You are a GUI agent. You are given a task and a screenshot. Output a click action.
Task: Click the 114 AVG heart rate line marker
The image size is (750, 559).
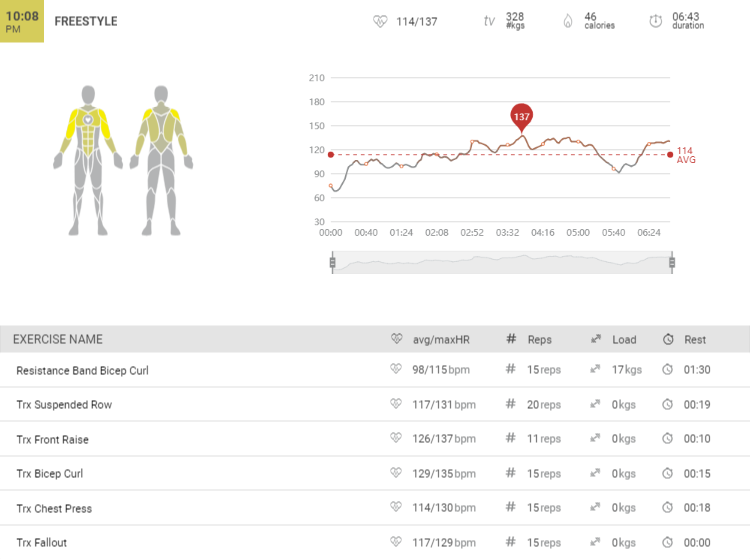671,154
